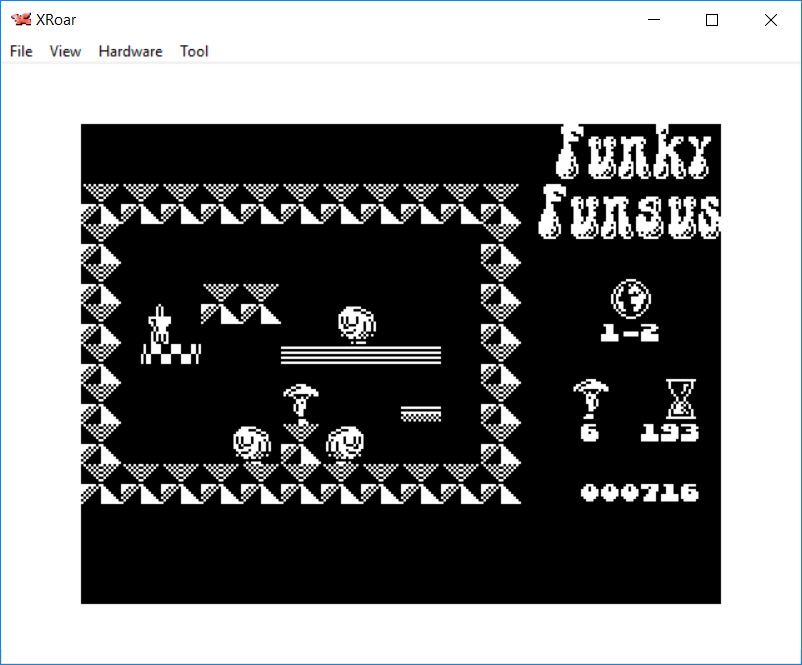Click the bottom-left blob enemy
Screen dimensions: 802x665
click(251, 441)
